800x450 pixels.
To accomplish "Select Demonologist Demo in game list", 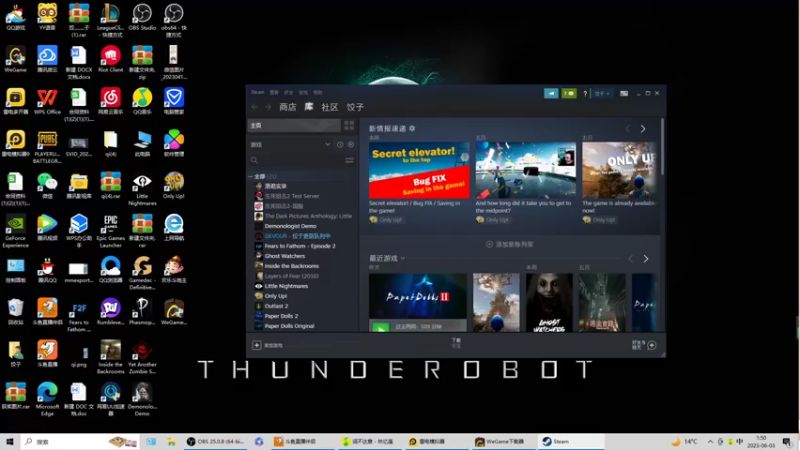I will pyautogui.click(x=290, y=226).
